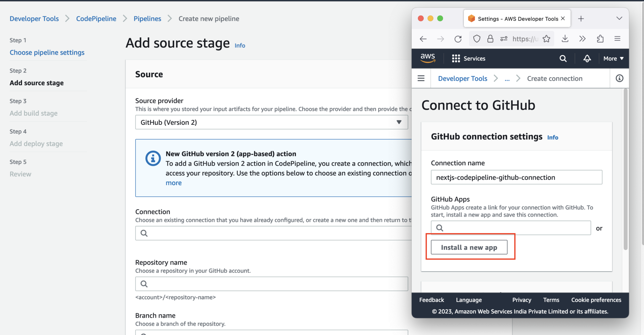Open the browser extensions puzzle icon
Viewport: 644px width, 335px height.
tap(600, 39)
